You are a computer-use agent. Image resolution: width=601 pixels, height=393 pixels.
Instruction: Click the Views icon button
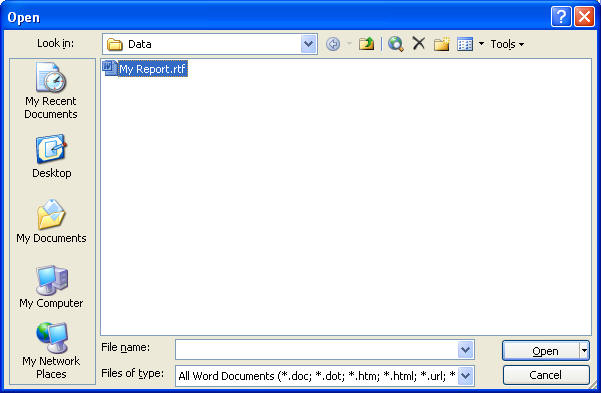[465, 44]
